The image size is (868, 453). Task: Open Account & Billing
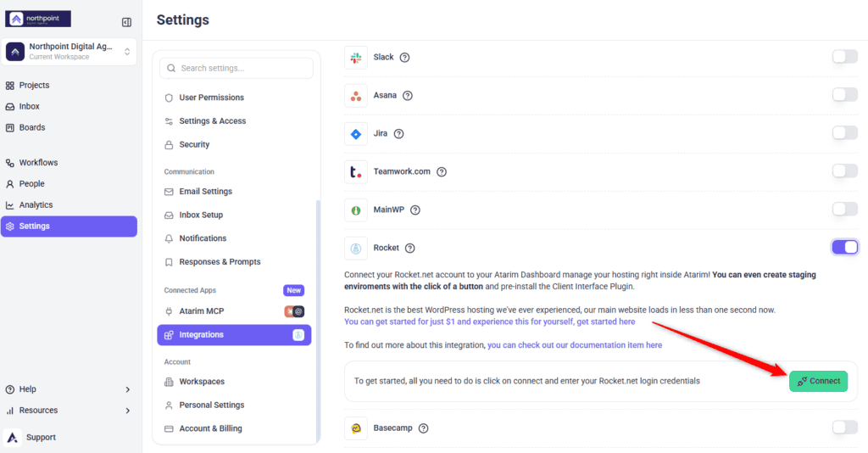coord(210,428)
